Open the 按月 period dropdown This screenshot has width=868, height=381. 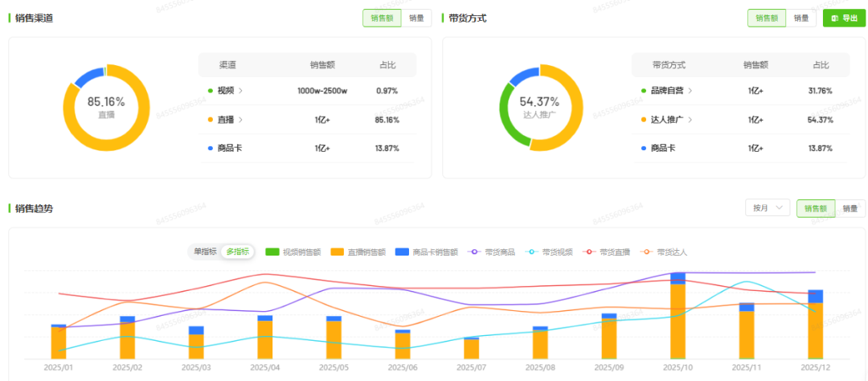(x=768, y=207)
